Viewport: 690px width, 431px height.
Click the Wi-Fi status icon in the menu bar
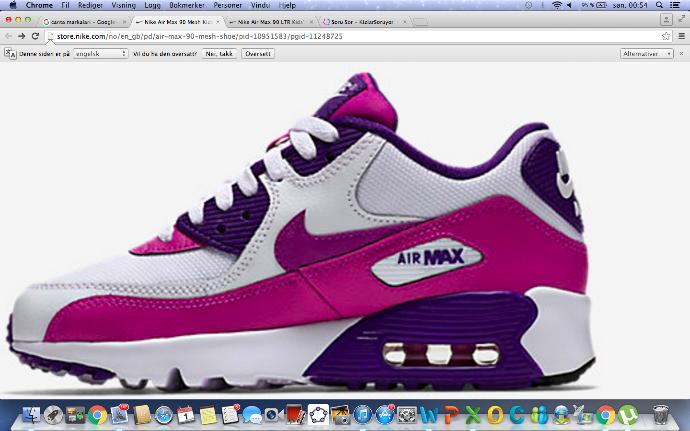(x=557, y=5)
